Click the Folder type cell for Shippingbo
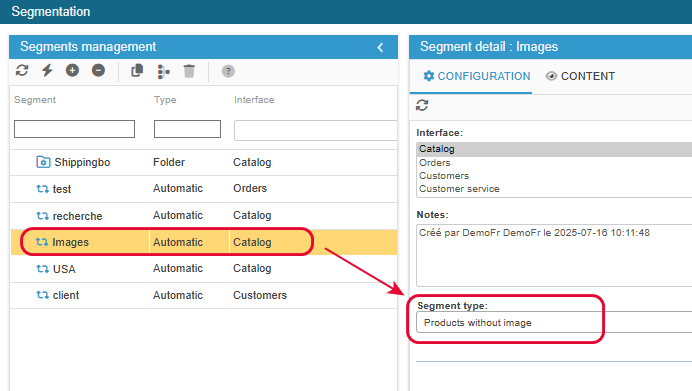 point(169,162)
